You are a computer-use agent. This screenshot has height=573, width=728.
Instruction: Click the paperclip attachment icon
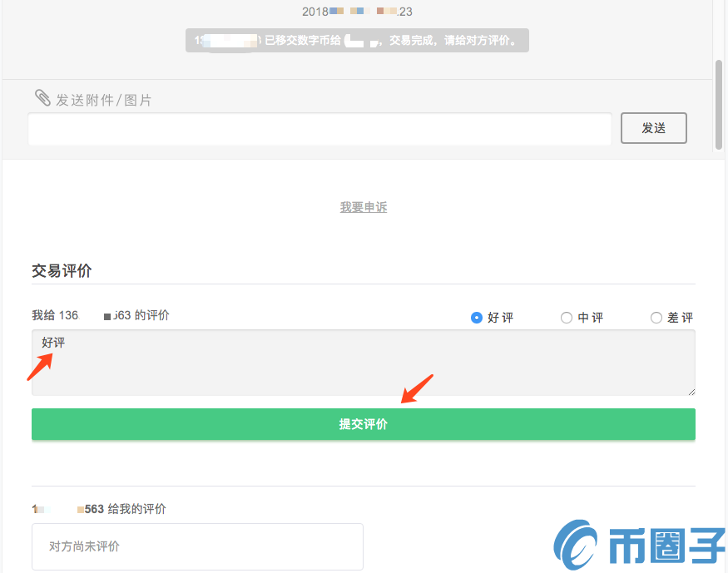click(42, 98)
